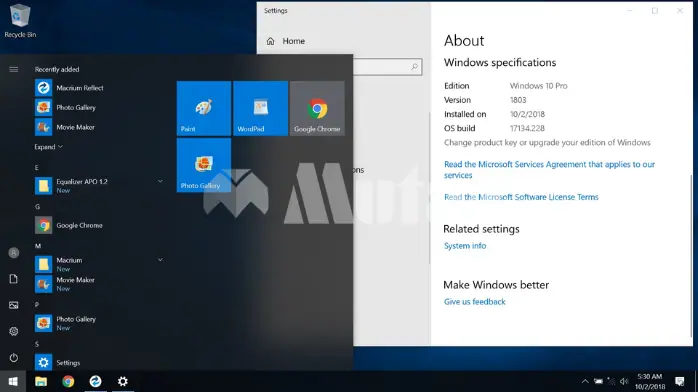
Task: Open Start menu hamburger navigation
Action: click(13, 69)
